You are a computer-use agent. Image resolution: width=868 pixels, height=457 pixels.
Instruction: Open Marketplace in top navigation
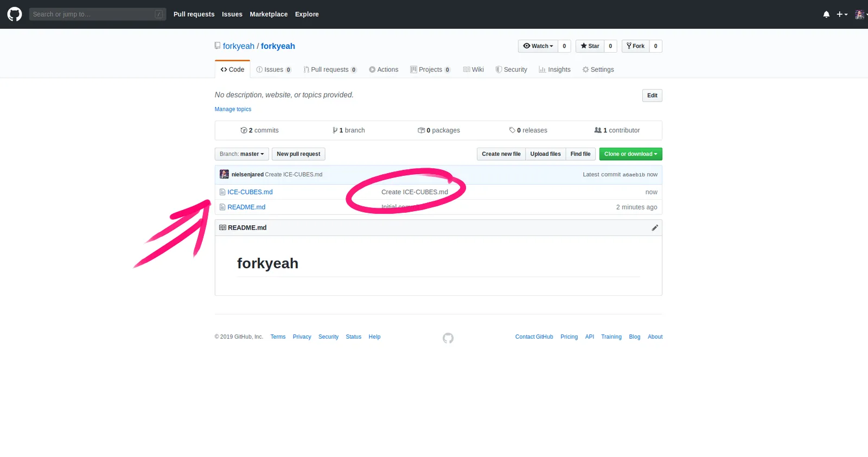(x=269, y=15)
